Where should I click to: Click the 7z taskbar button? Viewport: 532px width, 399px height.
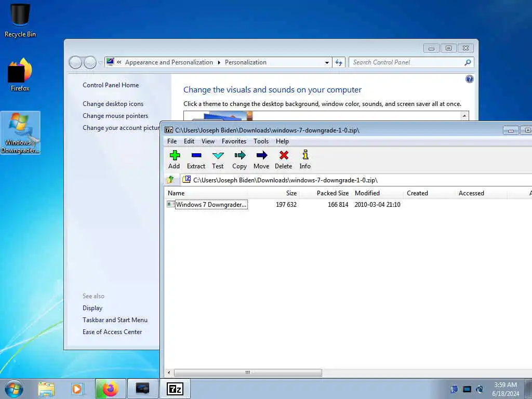coord(175,389)
